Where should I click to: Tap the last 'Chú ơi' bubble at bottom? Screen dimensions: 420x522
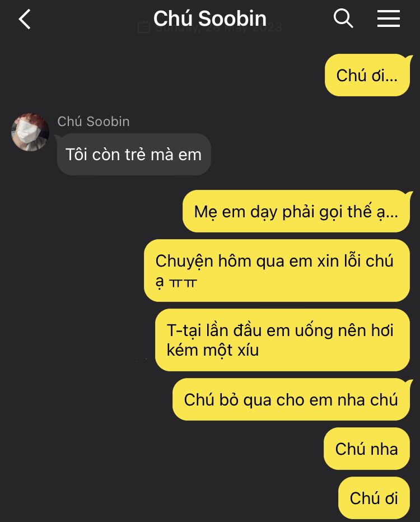click(374, 498)
